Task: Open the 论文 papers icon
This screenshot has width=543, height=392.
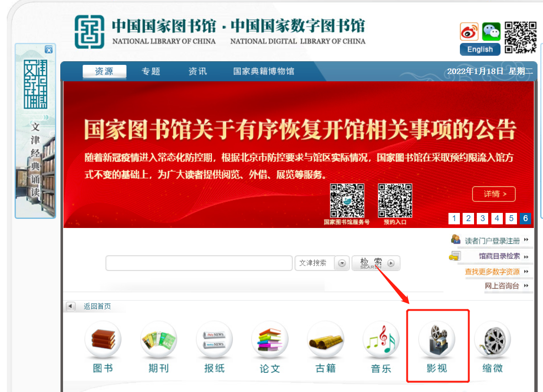Action: coord(270,339)
